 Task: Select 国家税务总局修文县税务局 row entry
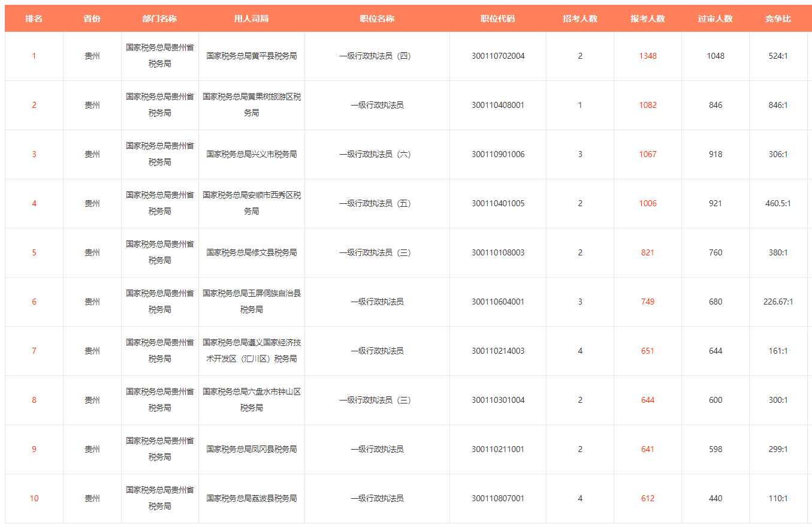click(x=251, y=252)
